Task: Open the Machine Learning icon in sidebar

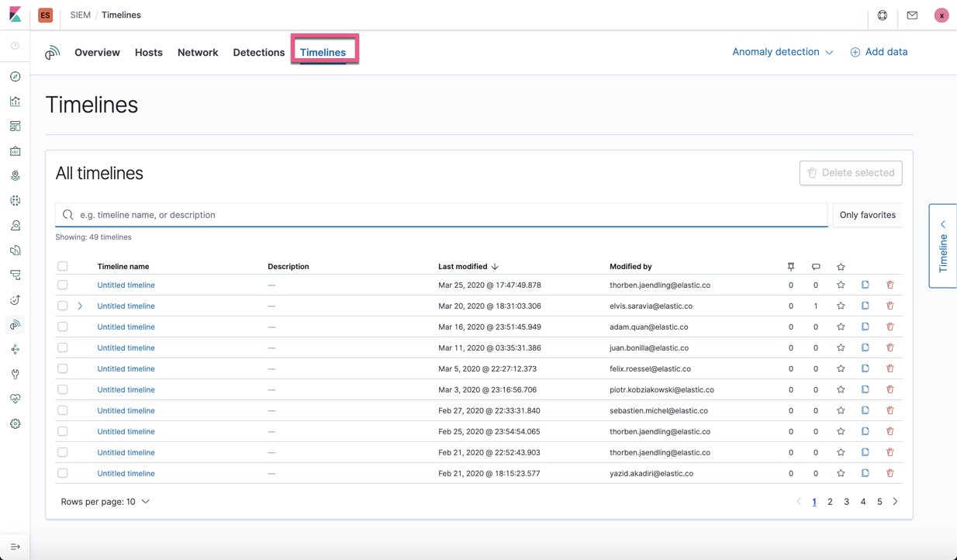Action: tap(15, 201)
